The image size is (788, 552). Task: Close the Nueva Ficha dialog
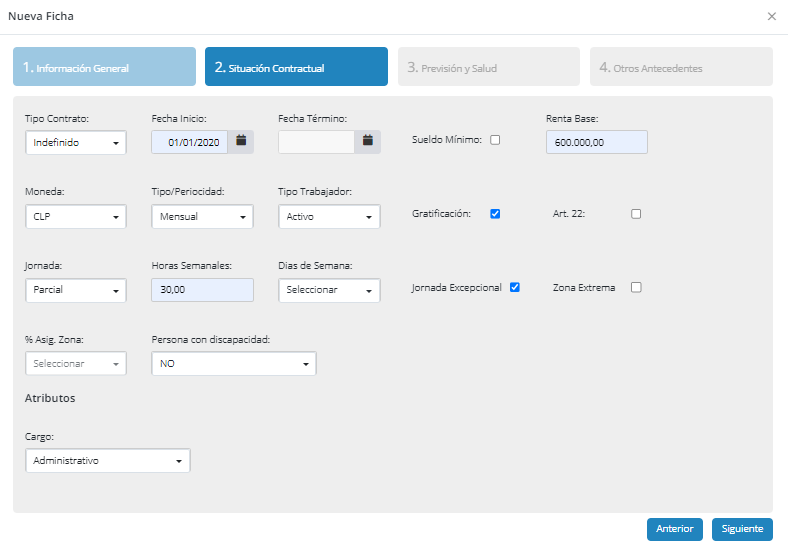point(771,17)
